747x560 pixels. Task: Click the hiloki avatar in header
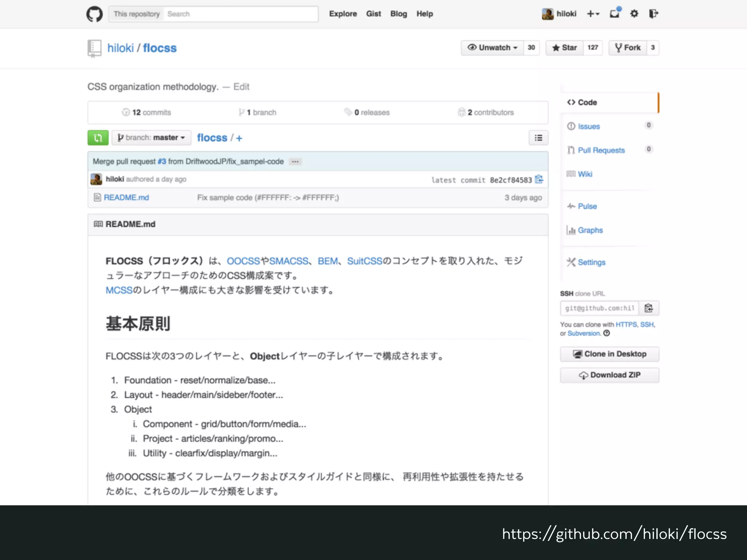coord(547,14)
